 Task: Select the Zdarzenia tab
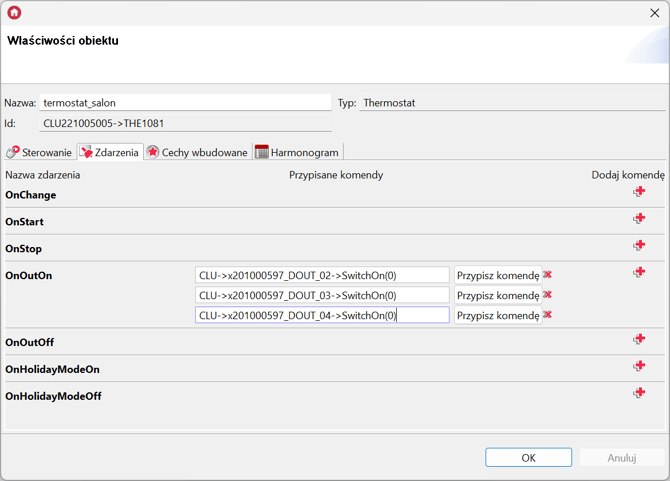click(x=110, y=152)
